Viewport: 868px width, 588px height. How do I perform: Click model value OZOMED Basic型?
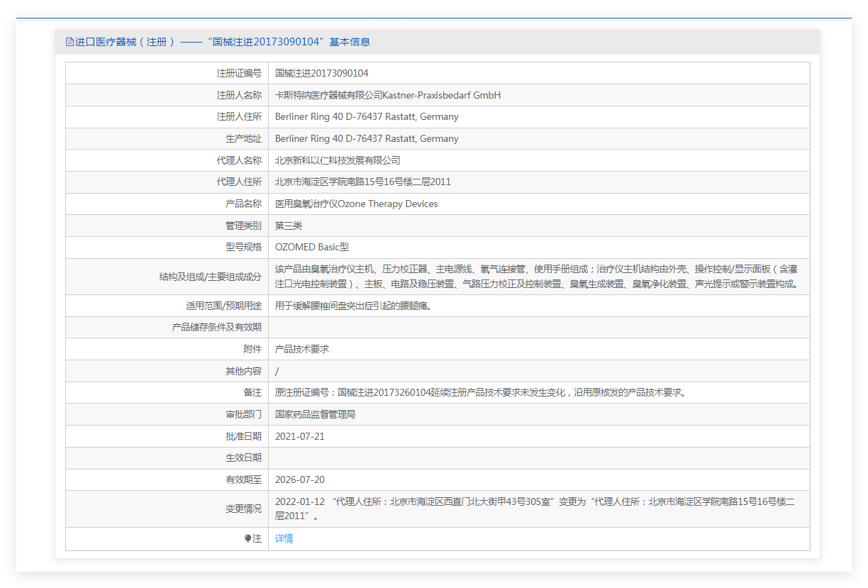[312, 247]
